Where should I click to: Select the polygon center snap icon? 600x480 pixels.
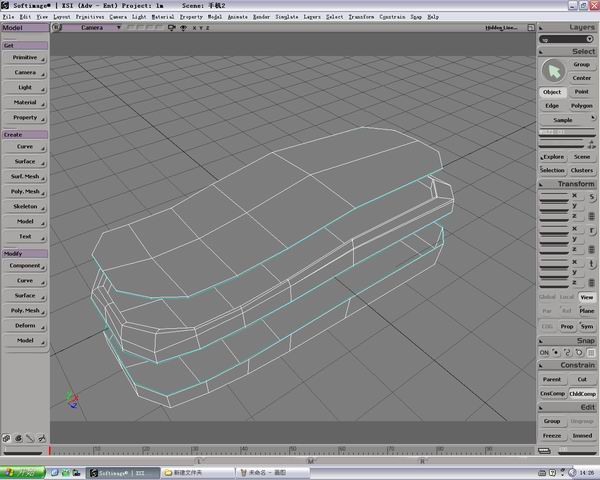(x=579, y=353)
